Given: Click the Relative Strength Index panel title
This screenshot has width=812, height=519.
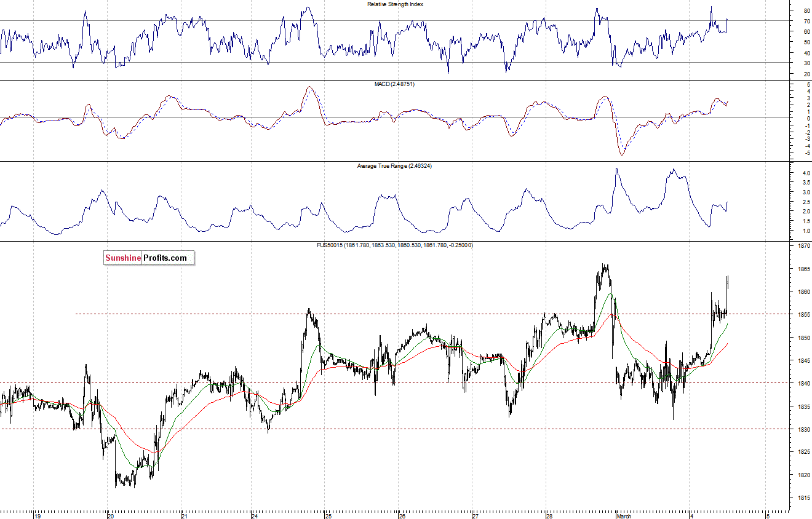Looking at the screenshot, I should pos(395,4).
